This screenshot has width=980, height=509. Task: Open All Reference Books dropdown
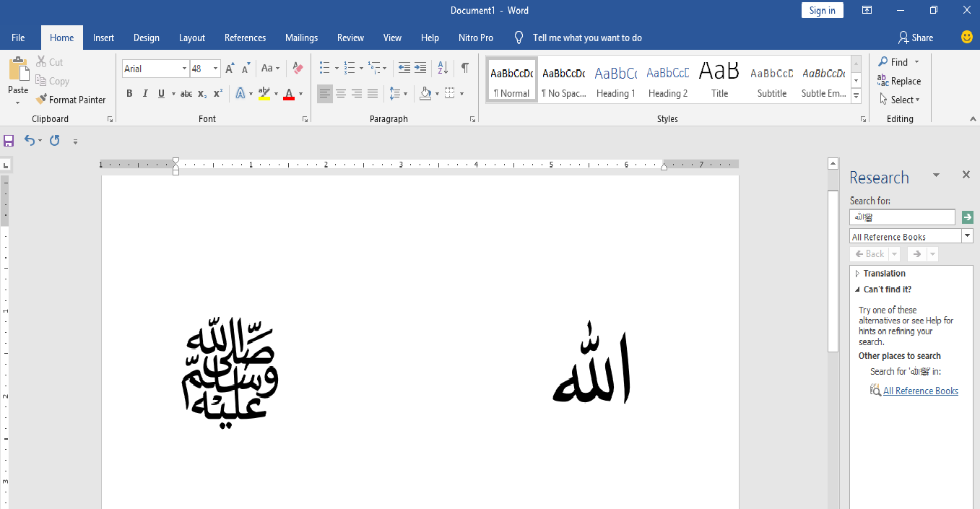(x=967, y=236)
